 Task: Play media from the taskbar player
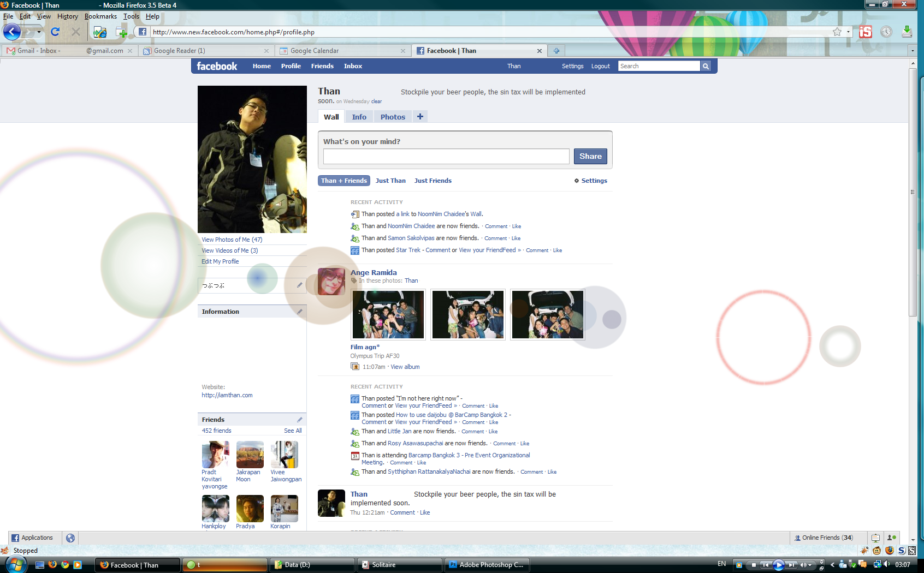click(779, 565)
